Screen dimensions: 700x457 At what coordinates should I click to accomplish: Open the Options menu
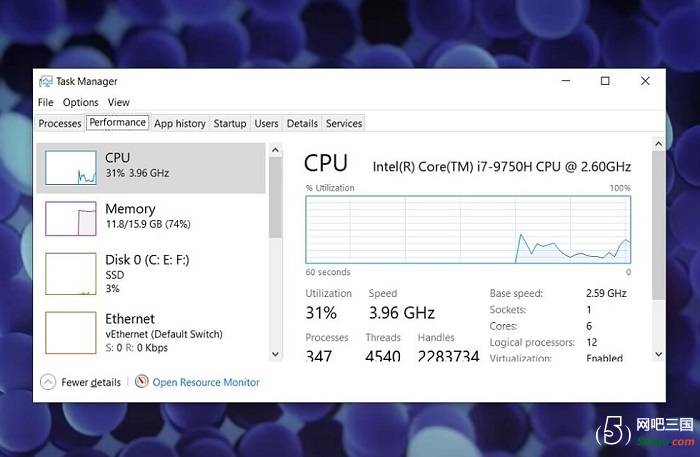[x=80, y=102]
